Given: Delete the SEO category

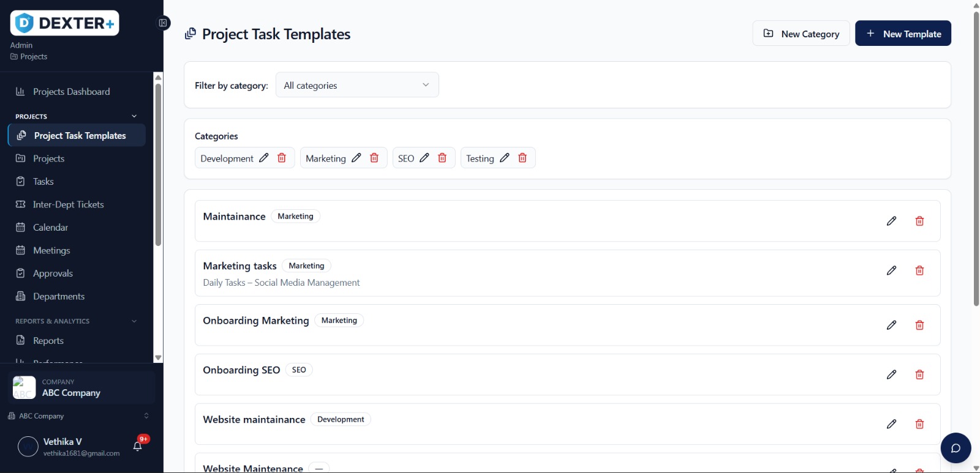Looking at the screenshot, I should pos(442,158).
